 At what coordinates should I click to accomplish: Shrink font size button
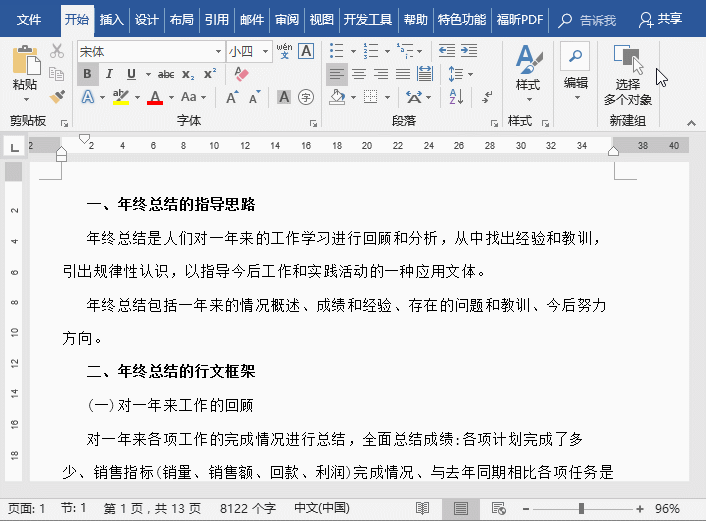click(254, 97)
